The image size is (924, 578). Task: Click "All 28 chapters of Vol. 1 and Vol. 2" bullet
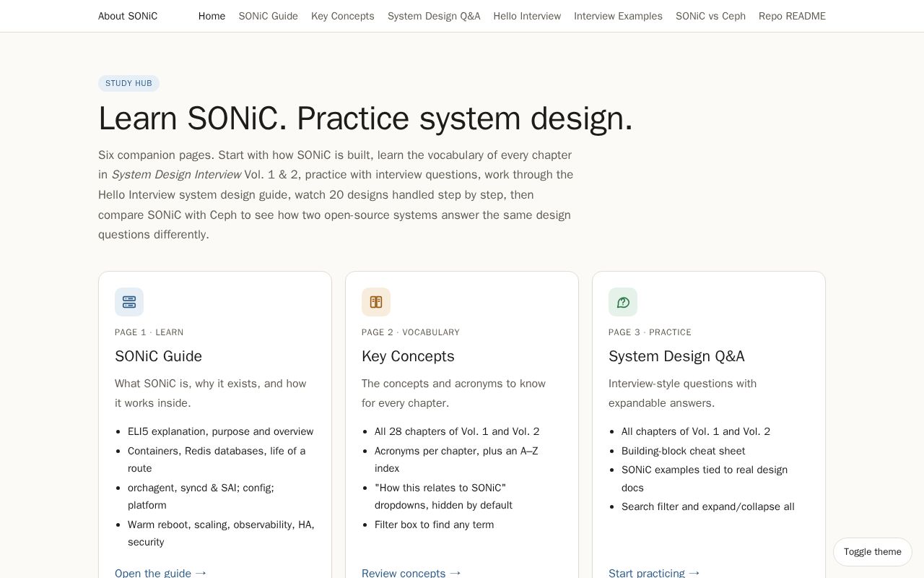pyautogui.click(x=457, y=431)
